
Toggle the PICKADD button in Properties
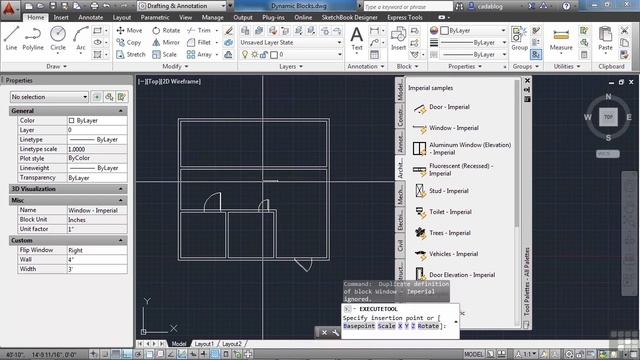[97, 97]
